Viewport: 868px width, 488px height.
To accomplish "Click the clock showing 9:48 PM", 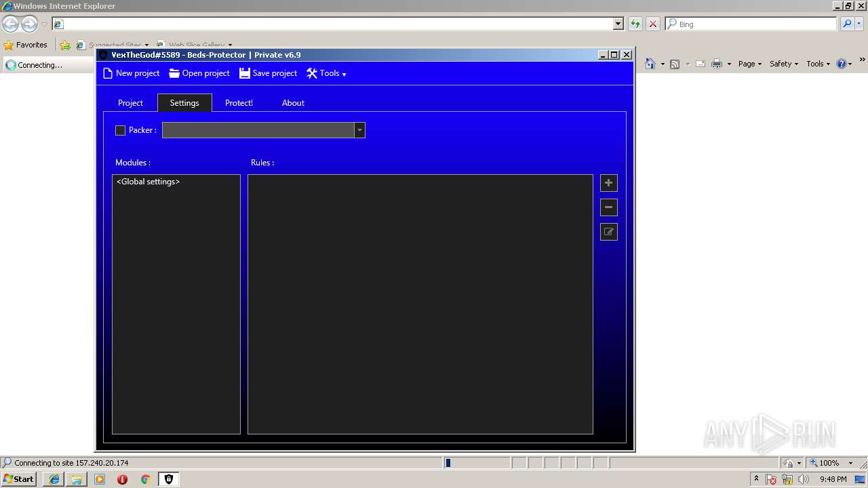I will click(x=833, y=479).
